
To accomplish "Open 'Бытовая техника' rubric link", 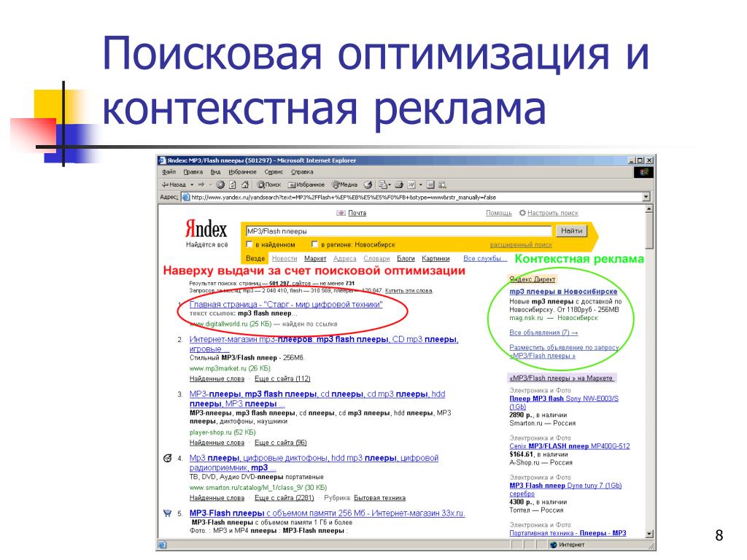I will (379, 498).
